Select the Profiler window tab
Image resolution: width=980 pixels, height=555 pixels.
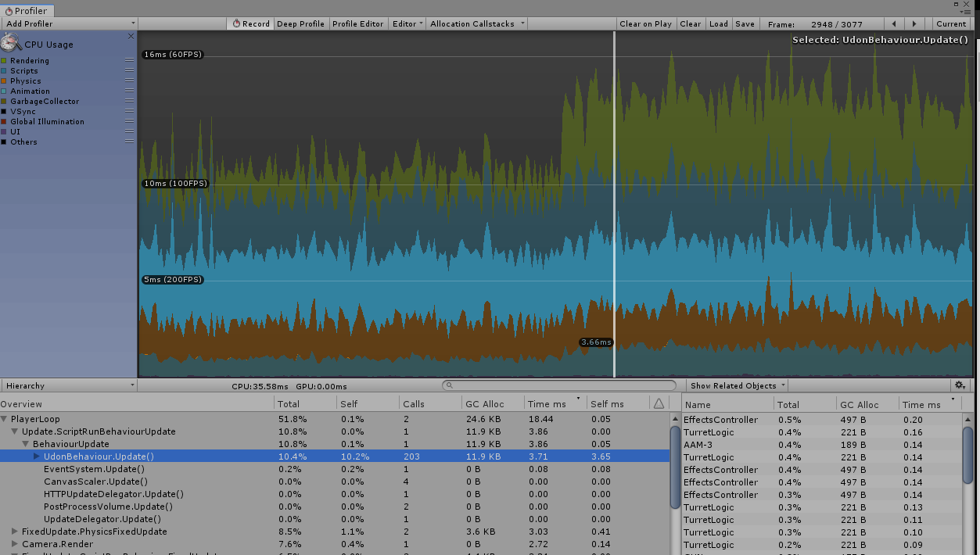(27, 10)
